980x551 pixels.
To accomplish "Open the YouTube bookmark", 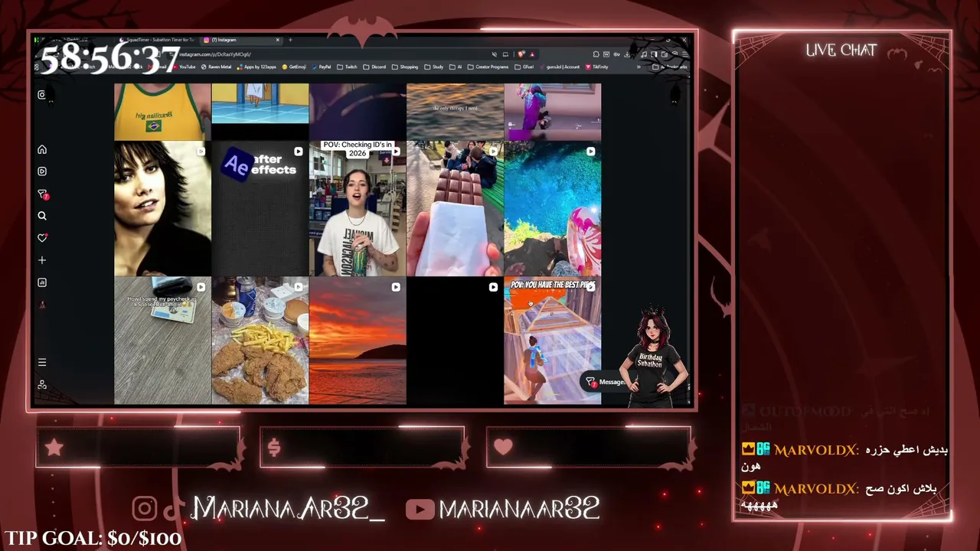I will click(x=184, y=67).
